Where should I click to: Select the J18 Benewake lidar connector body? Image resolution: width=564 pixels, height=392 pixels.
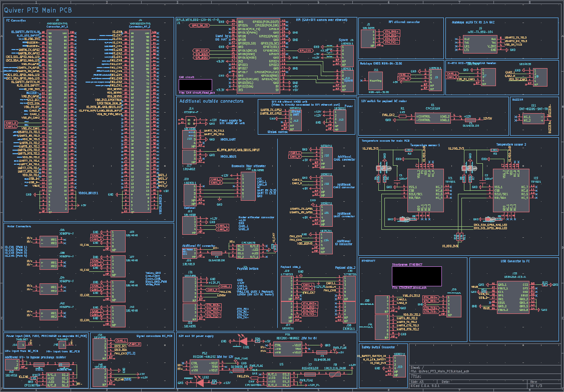tap(248, 186)
